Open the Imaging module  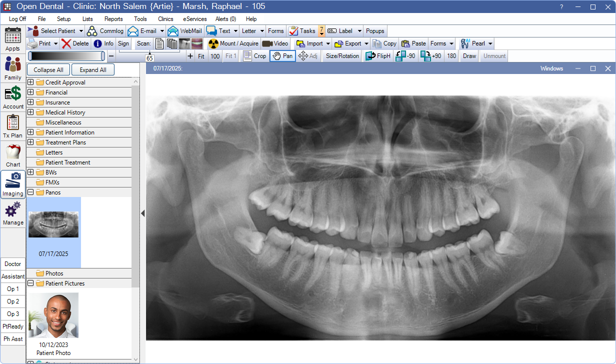[x=12, y=184]
